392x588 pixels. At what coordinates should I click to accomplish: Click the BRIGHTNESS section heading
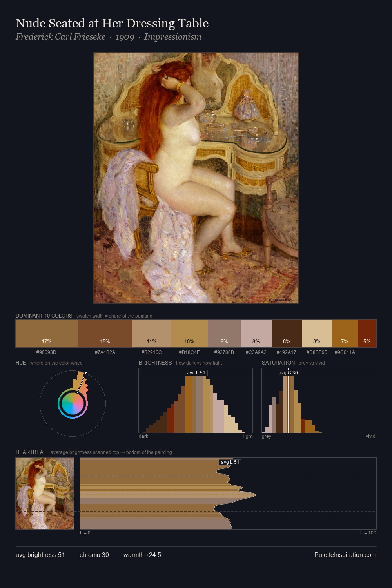coord(155,363)
